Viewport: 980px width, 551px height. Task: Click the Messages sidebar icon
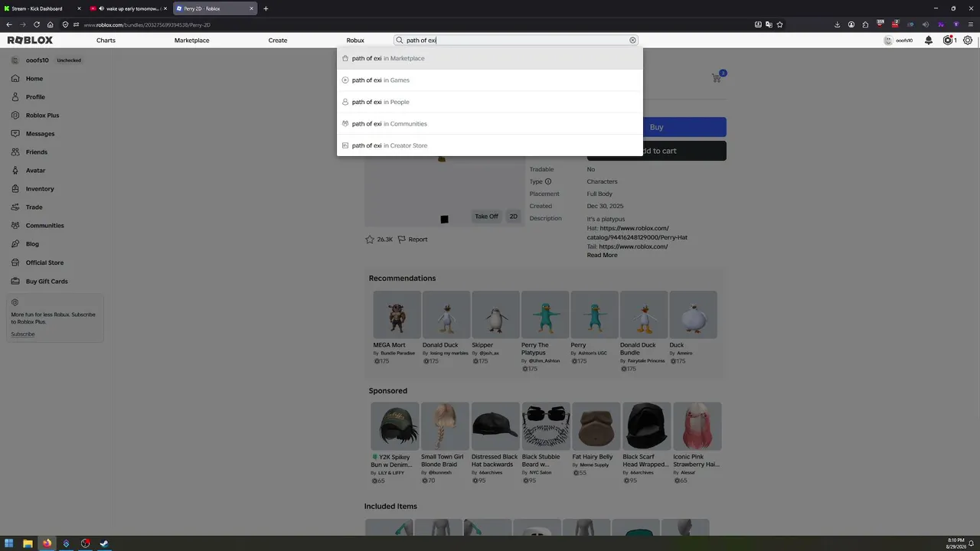(15, 133)
